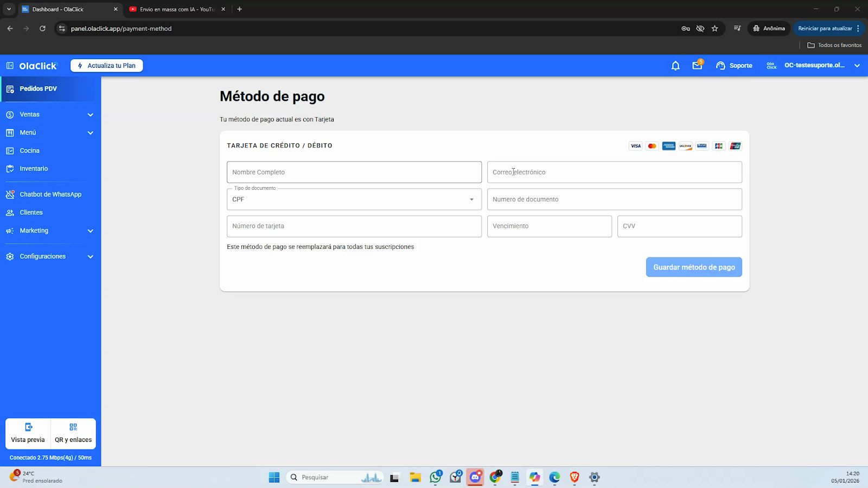
Task: Go to the Cocina section
Action: [30, 151]
